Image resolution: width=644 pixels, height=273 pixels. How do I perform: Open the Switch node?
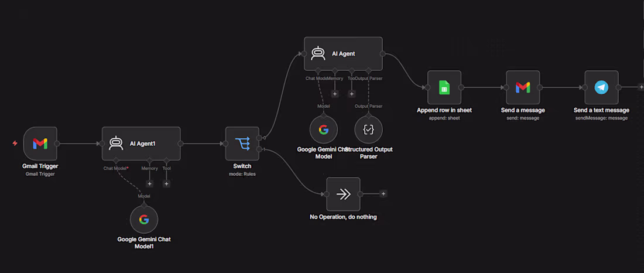click(242, 144)
